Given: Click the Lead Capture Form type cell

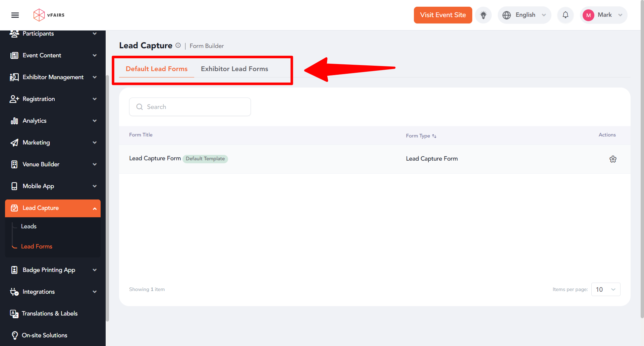Looking at the screenshot, I should click(x=432, y=159).
